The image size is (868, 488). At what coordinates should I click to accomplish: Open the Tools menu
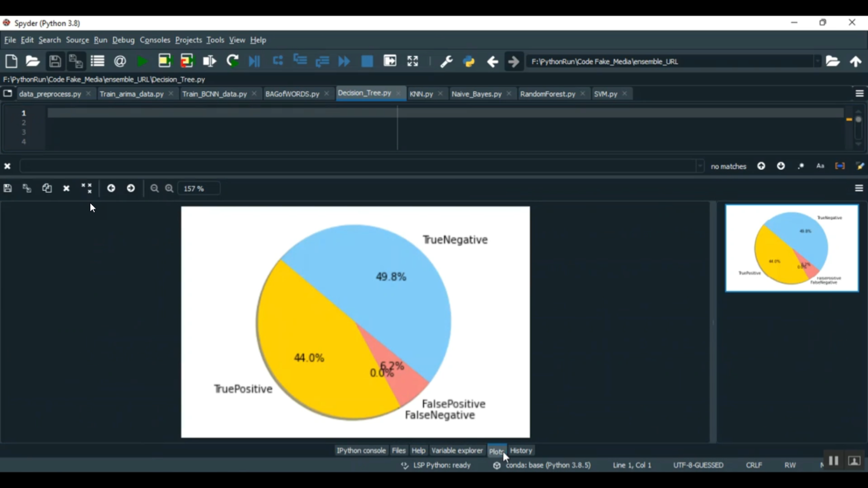[x=215, y=40]
